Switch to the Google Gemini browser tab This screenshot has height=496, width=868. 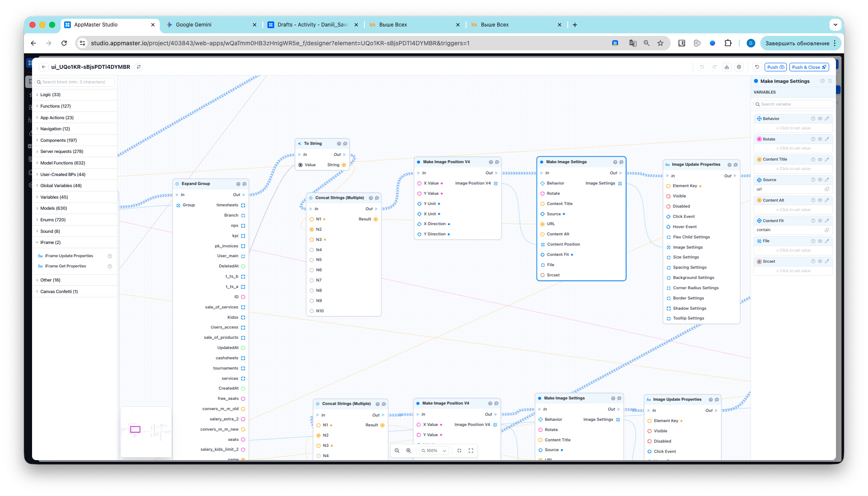coord(194,25)
